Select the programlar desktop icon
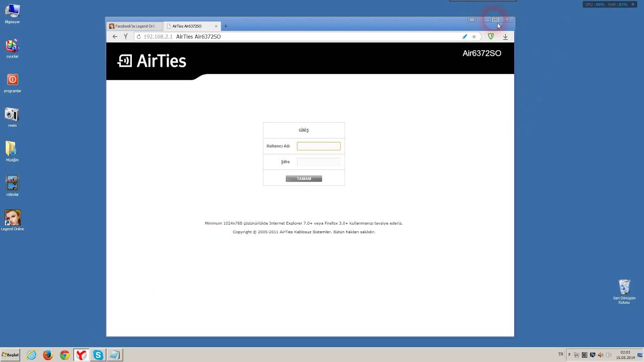This screenshot has width=644, height=362. 12,83
